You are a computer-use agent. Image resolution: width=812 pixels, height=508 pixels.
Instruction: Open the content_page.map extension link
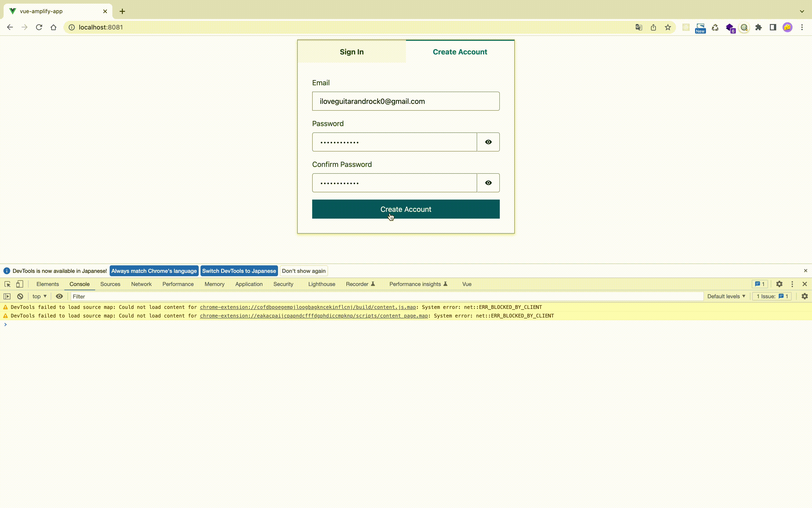pos(314,316)
